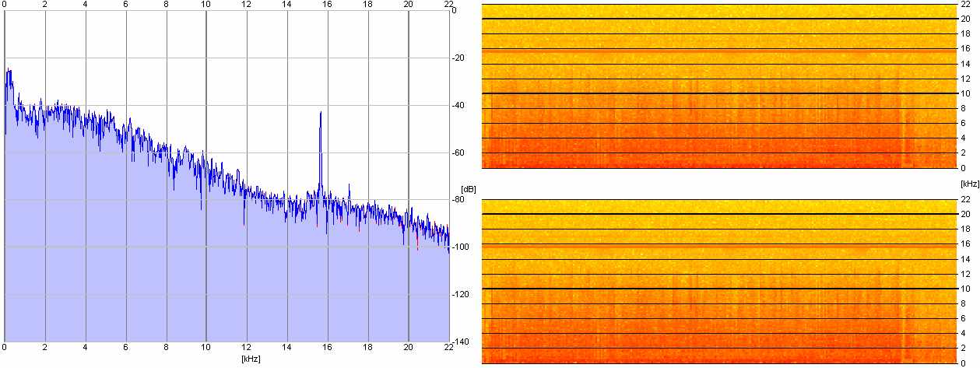Click the 6 kHz tick above the spectrum plot
This screenshot has height=368, width=980.
[125, 5]
